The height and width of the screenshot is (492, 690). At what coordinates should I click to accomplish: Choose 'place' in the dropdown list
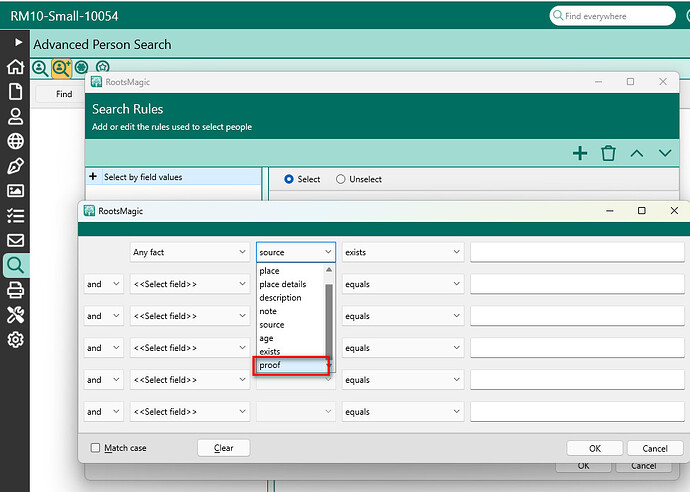pos(291,271)
